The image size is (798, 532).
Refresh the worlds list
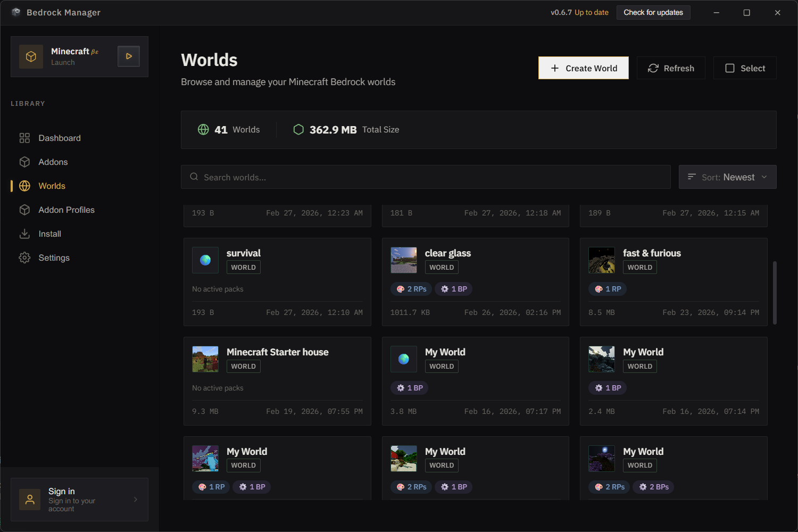point(671,68)
